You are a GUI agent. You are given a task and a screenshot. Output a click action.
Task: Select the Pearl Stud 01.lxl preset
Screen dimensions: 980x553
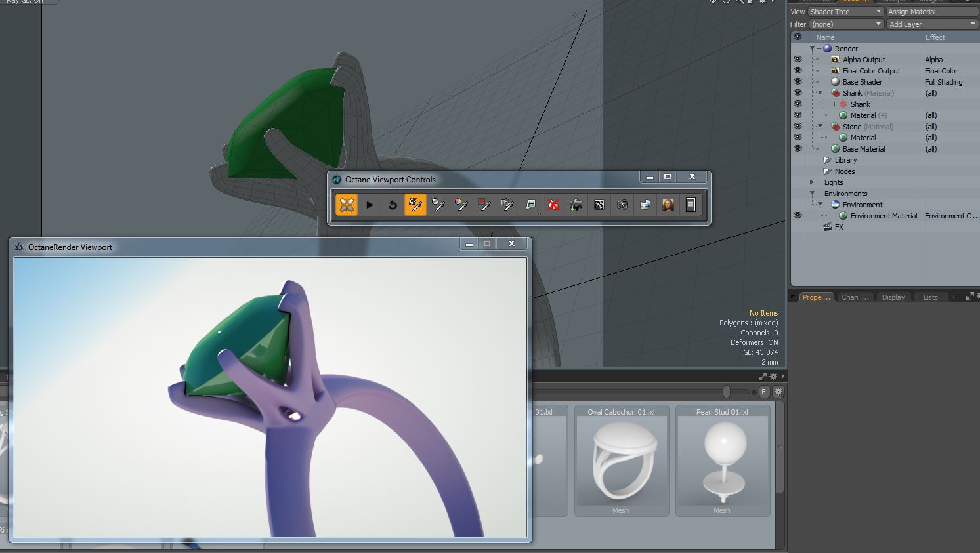click(x=722, y=461)
